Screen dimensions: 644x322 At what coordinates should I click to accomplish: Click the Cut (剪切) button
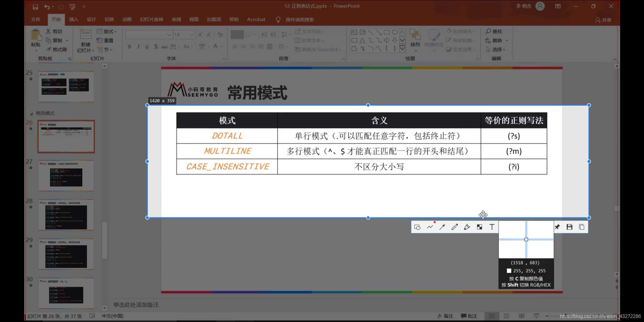(x=54, y=31)
